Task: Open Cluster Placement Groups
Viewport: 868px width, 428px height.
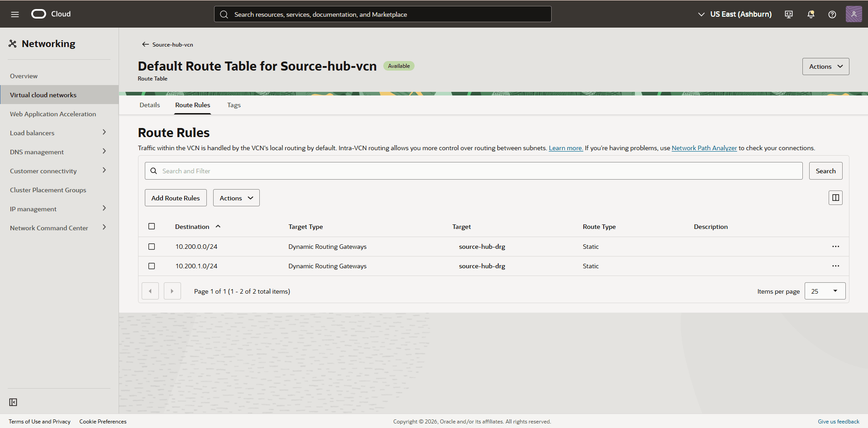Action: [59, 190]
